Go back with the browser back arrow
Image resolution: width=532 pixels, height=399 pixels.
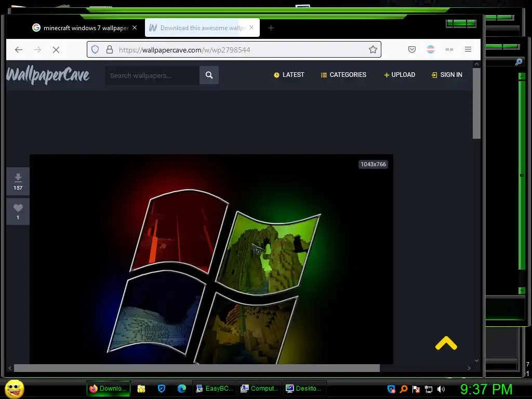point(19,50)
